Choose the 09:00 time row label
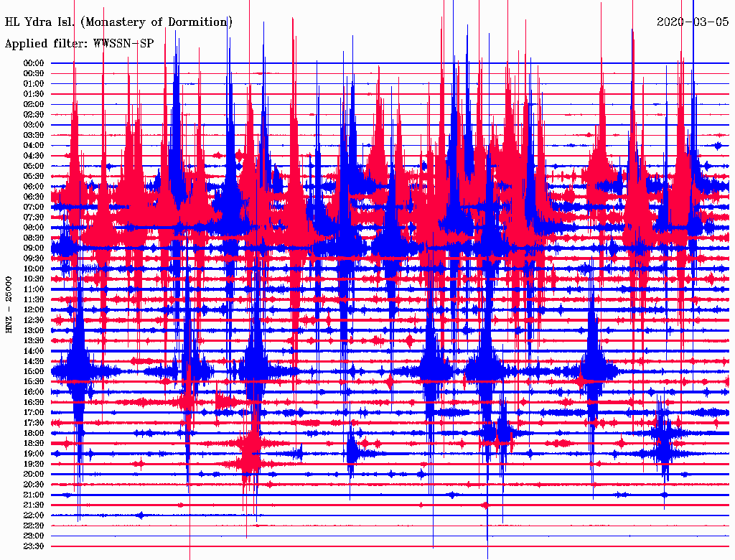The height and width of the screenshot is (560, 735). (34, 248)
